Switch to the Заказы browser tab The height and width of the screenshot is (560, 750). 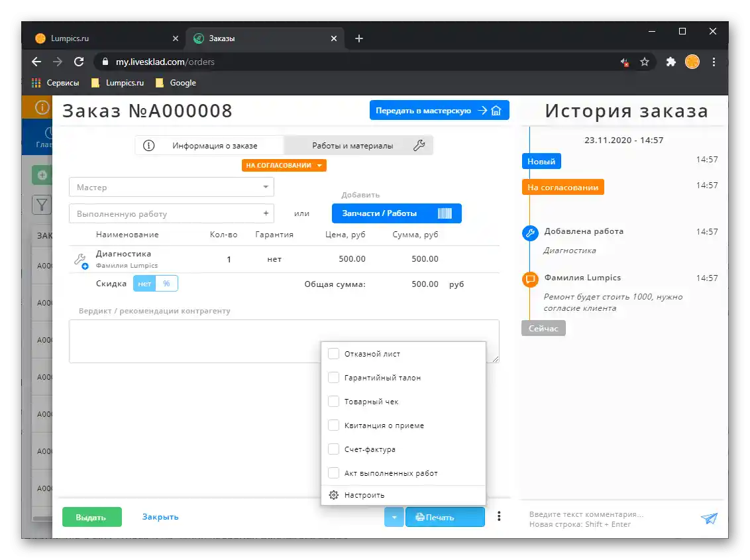(x=258, y=38)
